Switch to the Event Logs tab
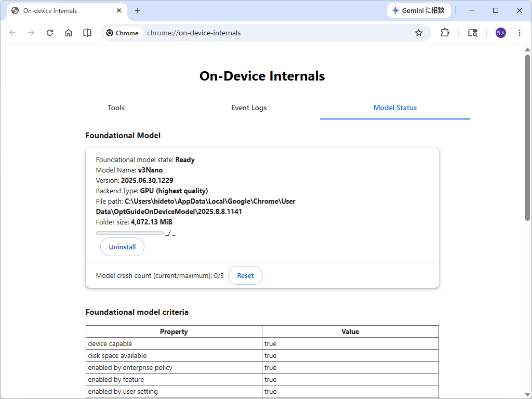The height and width of the screenshot is (399, 532). tap(249, 108)
